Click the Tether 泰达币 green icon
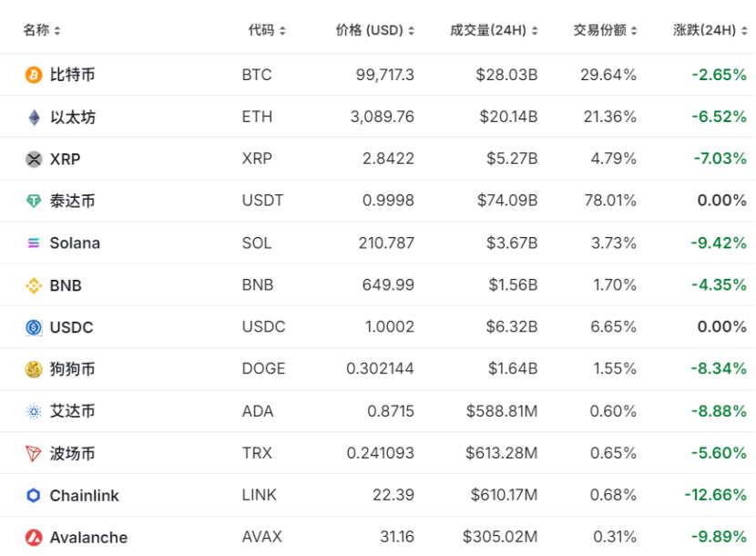Viewport: 756px width, 556px height. [34, 201]
